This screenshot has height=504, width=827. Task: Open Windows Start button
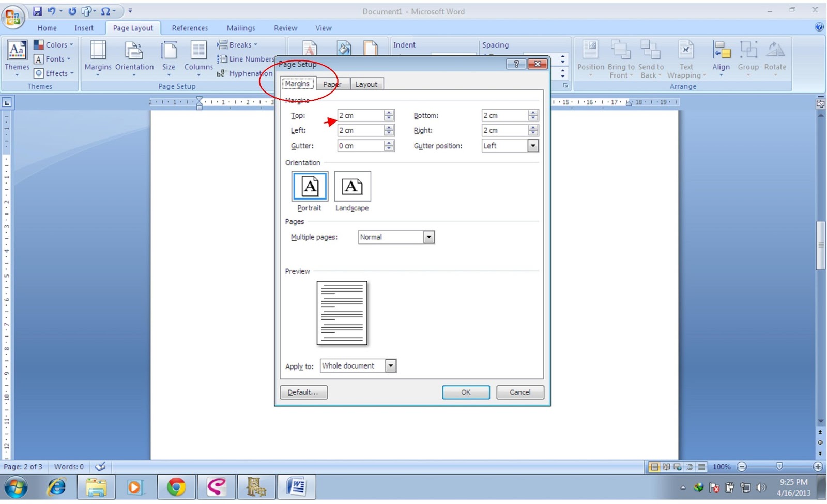(16, 487)
